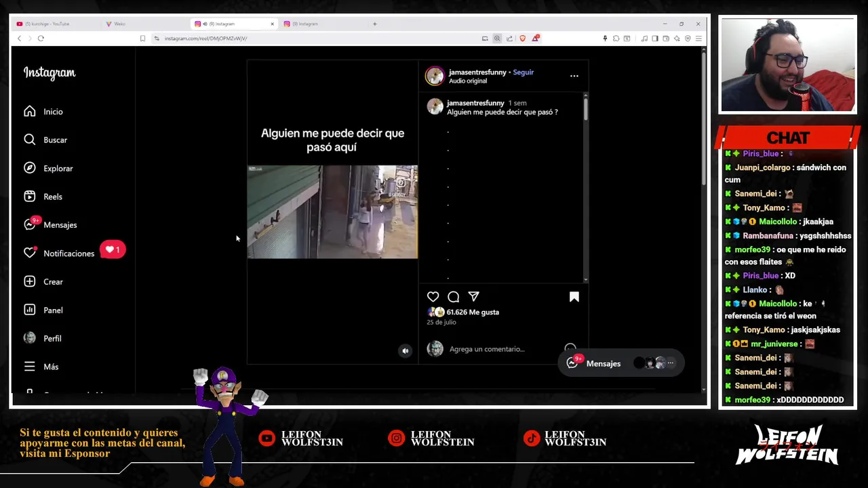Click the Instagram logo
The image size is (868, 488).
pyautogui.click(x=50, y=73)
